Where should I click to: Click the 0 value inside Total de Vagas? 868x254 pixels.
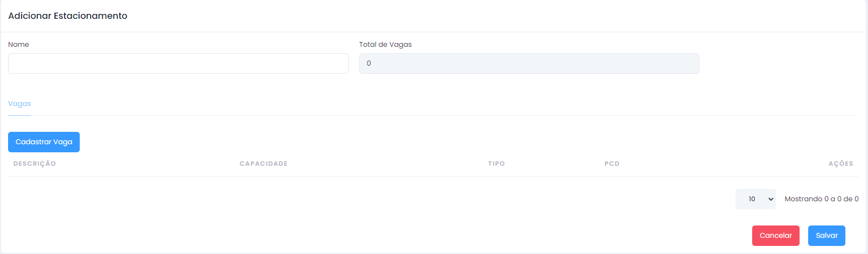(x=369, y=63)
